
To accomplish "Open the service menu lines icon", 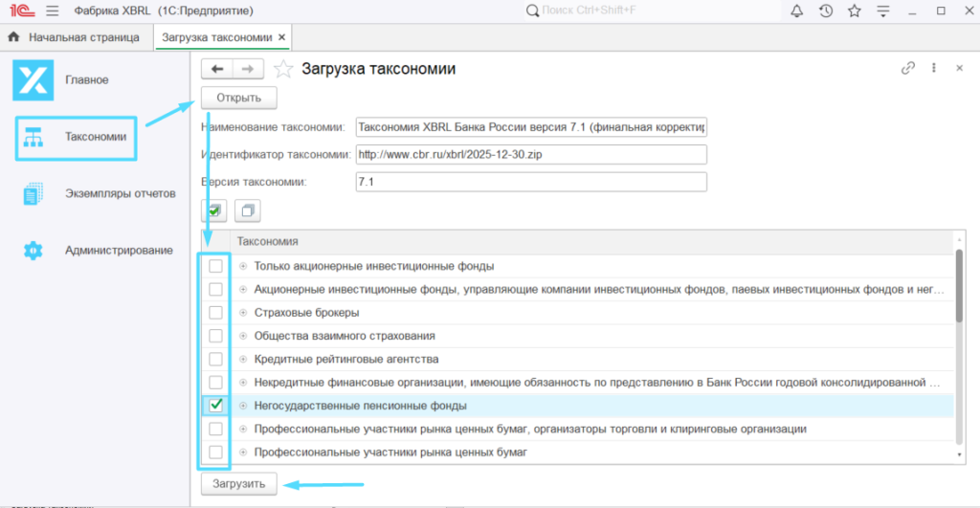I will point(883,11).
